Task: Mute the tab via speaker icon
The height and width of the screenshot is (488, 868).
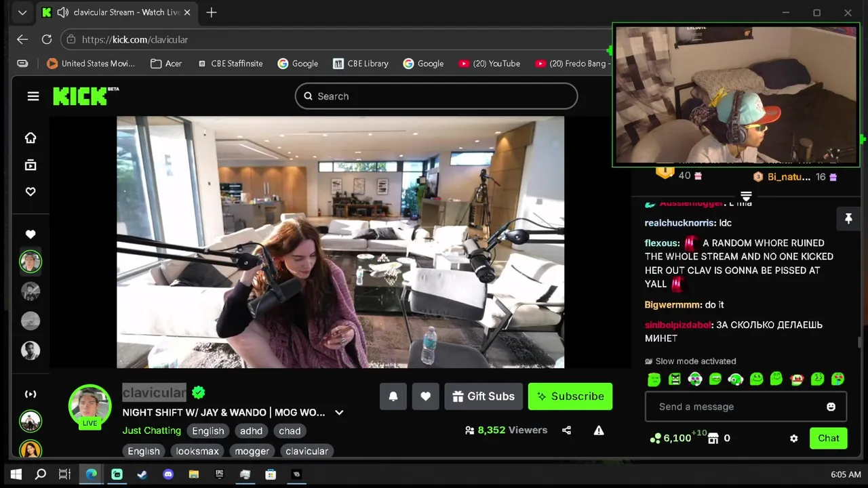Action: (x=63, y=12)
